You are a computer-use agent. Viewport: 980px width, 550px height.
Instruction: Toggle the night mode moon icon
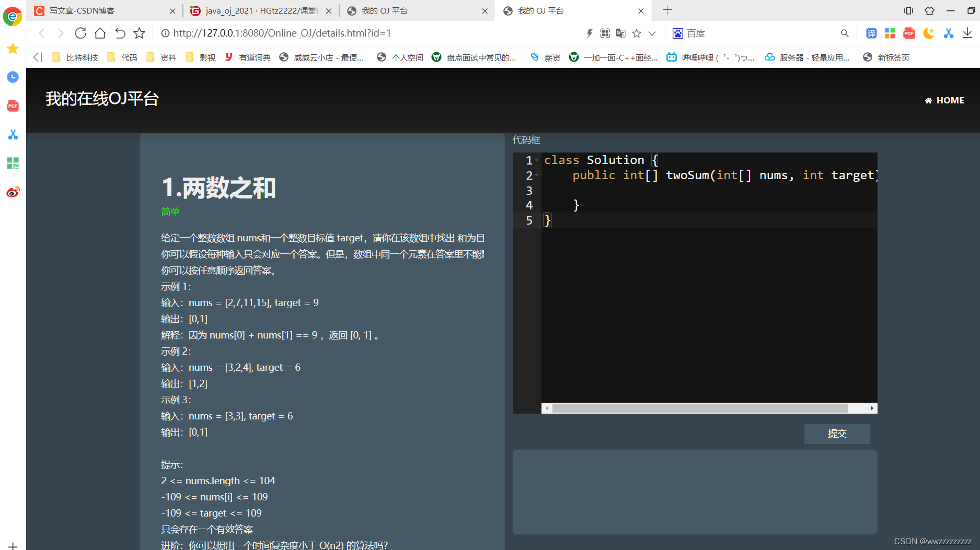point(929,33)
